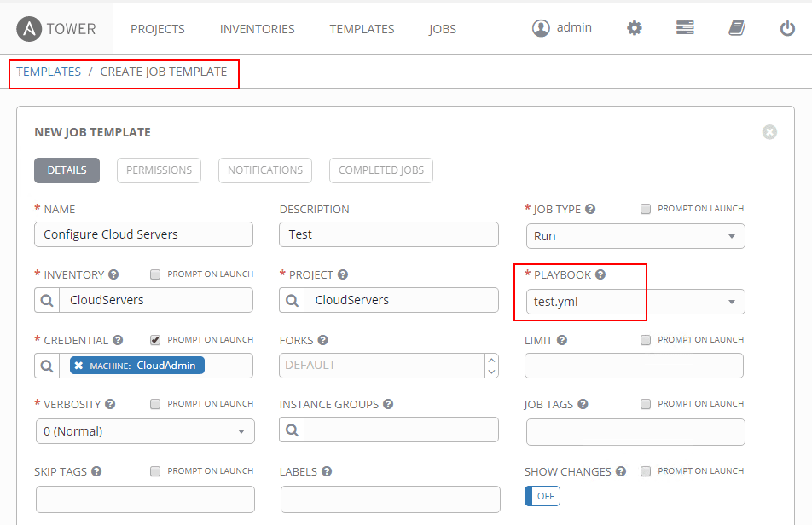Check Job Type prompt on launch
This screenshot has height=525, width=812.
click(x=645, y=209)
